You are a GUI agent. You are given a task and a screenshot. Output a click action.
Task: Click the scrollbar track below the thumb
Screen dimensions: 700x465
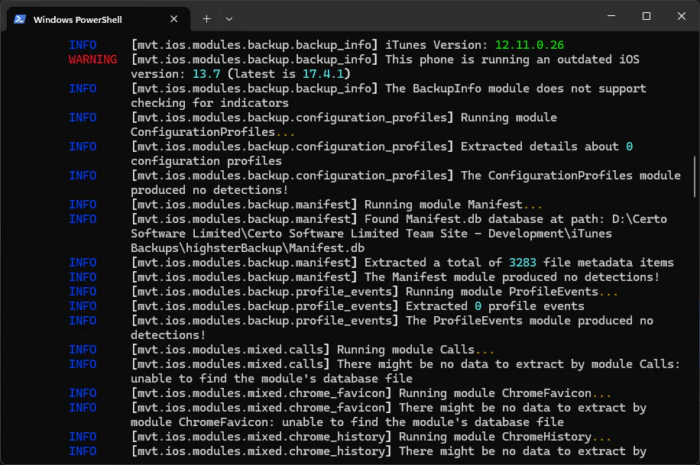(x=696, y=320)
